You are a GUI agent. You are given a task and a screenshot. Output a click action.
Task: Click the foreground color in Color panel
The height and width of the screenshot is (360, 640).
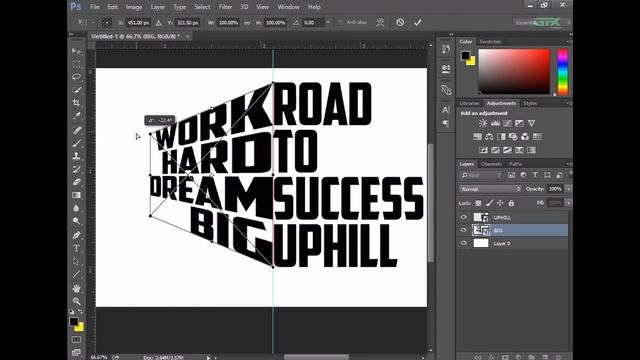point(465,55)
